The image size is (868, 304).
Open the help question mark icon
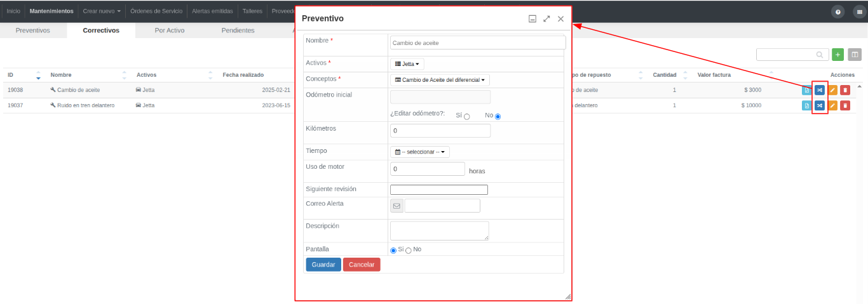click(x=839, y=11)
